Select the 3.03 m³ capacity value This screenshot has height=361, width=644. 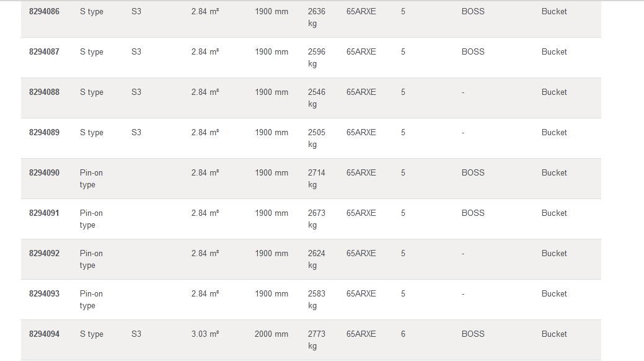tap(205, 334)
